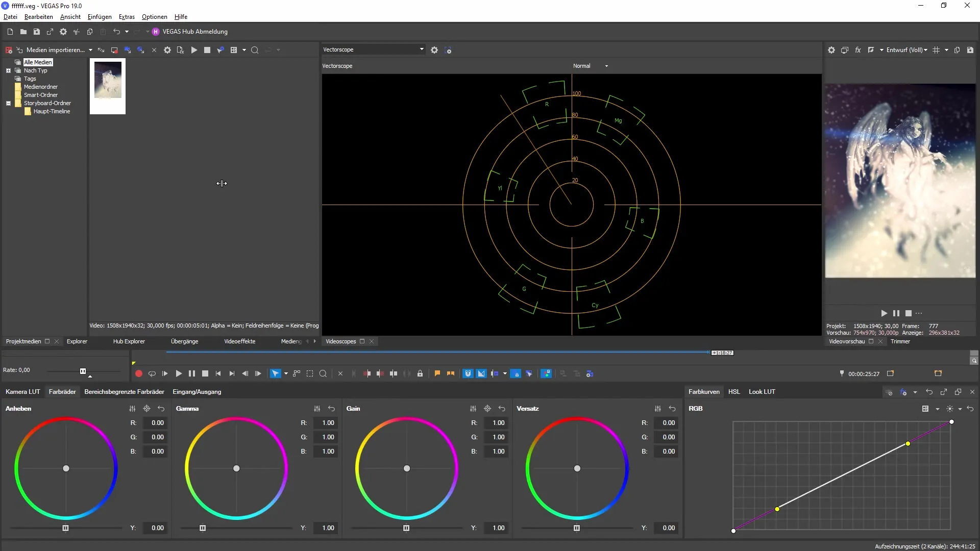Click the Cut scissors icon
This screenshot has height=551, width=980.
click(76, 32)
